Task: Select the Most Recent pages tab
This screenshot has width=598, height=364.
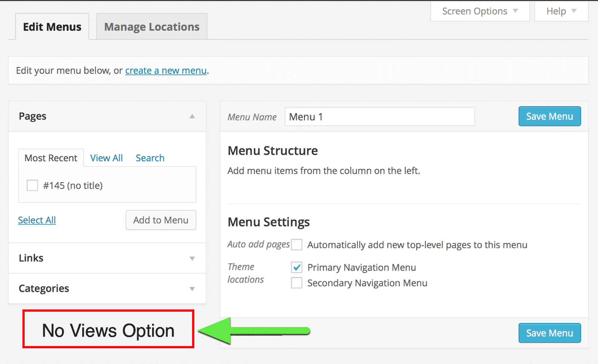Action: [x=51, y=158]
